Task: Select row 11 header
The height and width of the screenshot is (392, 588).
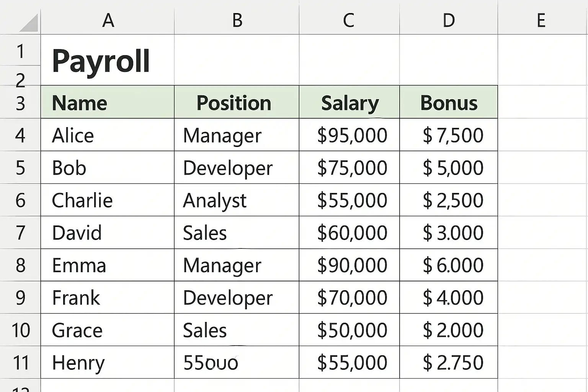Action: (x=20, y=363)
